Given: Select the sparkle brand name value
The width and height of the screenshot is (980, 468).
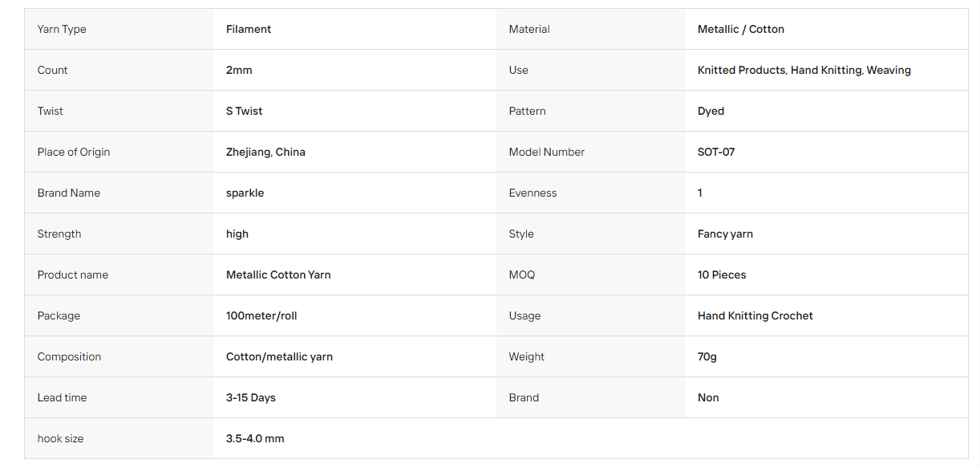Looking at the screenshot, I should [x=245, y=193].
